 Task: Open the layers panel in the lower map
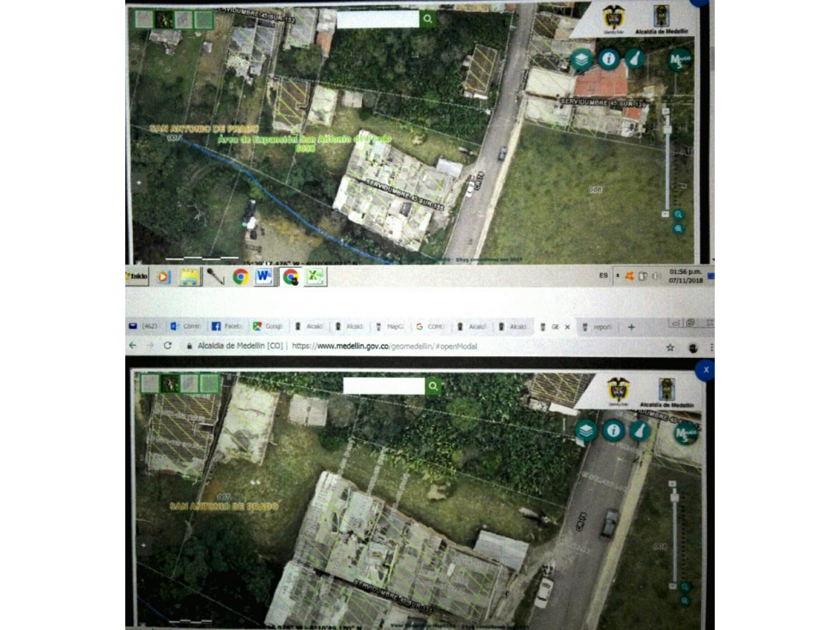tap(587, 431)
